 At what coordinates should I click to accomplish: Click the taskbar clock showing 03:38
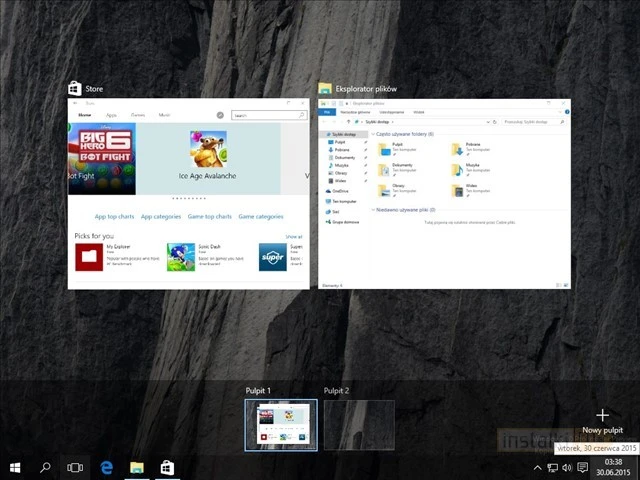pyautogui.click(x=614, y=467)
